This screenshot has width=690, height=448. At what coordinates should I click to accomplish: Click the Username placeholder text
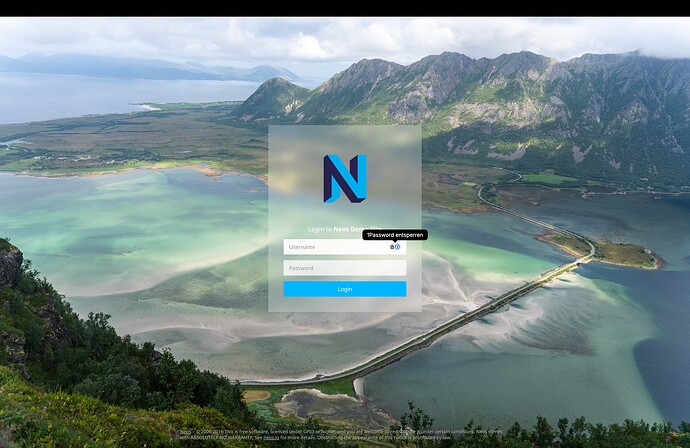[302, 247]
